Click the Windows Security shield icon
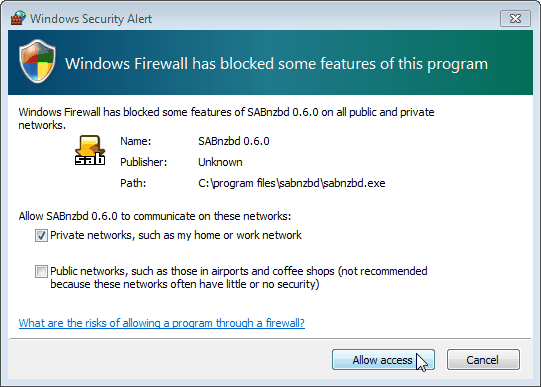The height and width of the screenshot is (387, 541). [x=37, y=62]
